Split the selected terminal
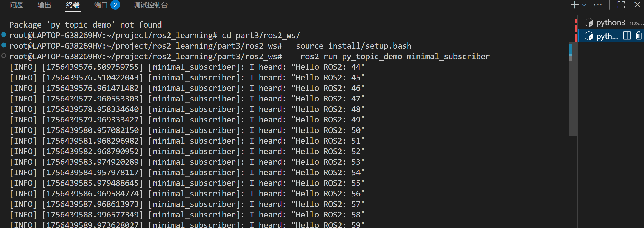 point(627,36)
